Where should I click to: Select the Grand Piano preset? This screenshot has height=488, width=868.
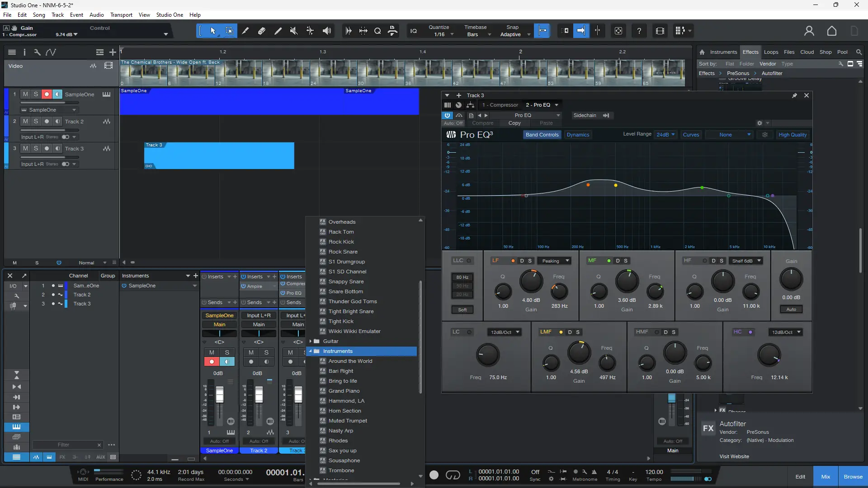tap(344, 391)
